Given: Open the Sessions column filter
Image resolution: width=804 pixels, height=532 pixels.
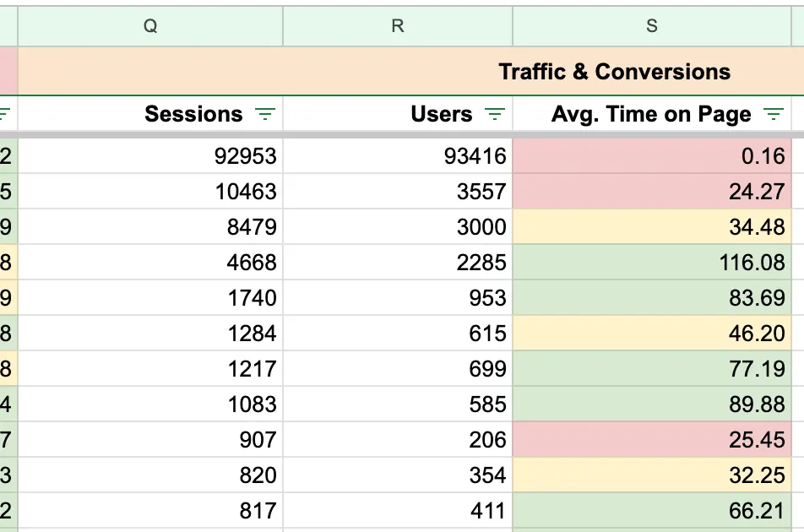Looking at the screenshot, I should [x=265, y=114].
